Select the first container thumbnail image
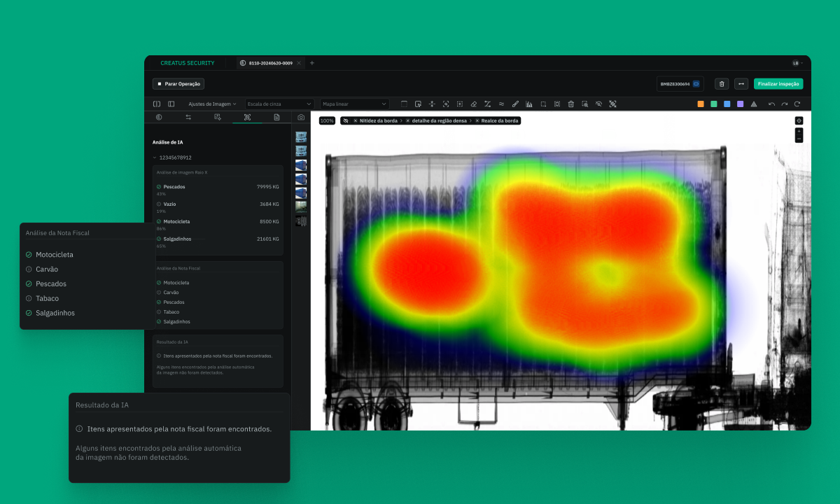 point(301,136)
